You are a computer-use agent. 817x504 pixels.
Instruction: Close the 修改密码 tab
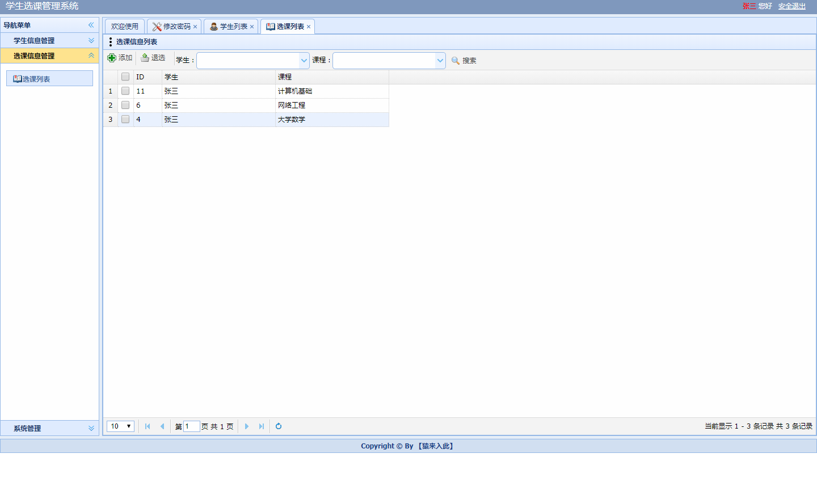pos(195,27)
